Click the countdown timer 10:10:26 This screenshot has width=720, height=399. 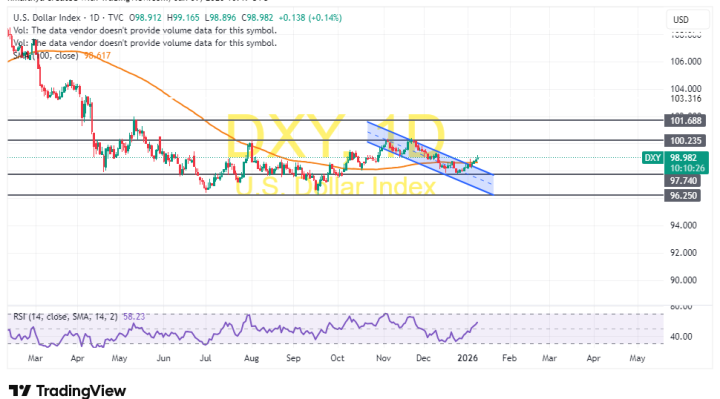(x=687, y=169)
